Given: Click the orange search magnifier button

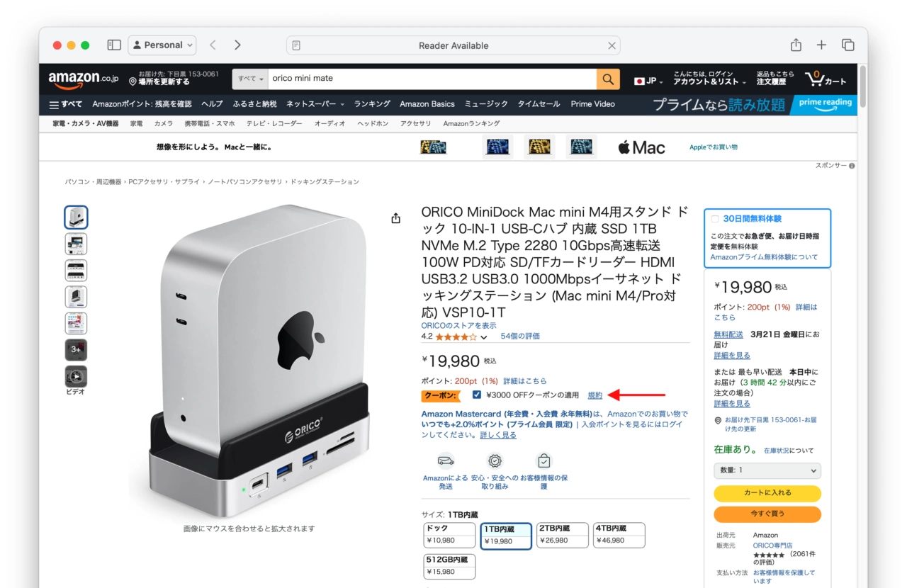Looking at the screenshot, I should point(608,79).
